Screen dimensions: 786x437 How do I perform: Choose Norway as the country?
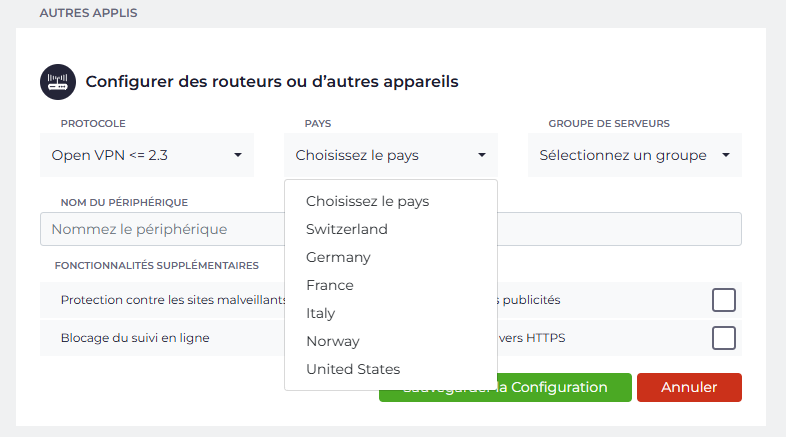click(333, 341)
